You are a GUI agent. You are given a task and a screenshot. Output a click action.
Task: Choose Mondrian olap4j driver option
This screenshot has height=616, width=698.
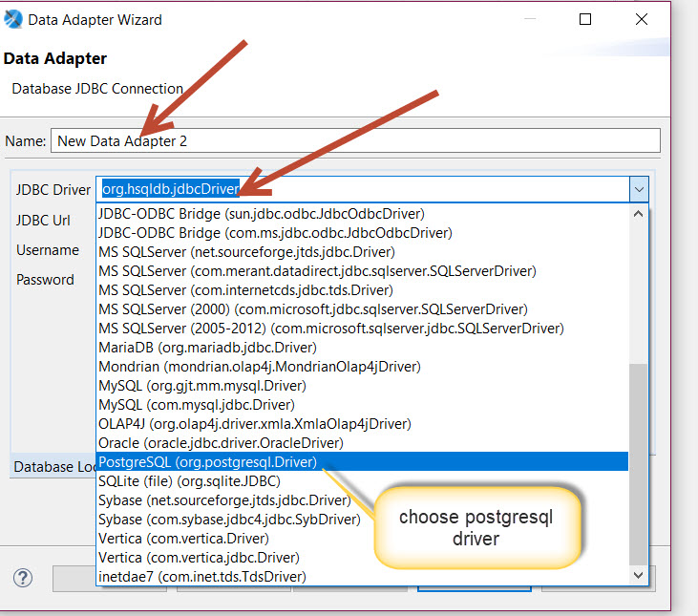(259, 367)
